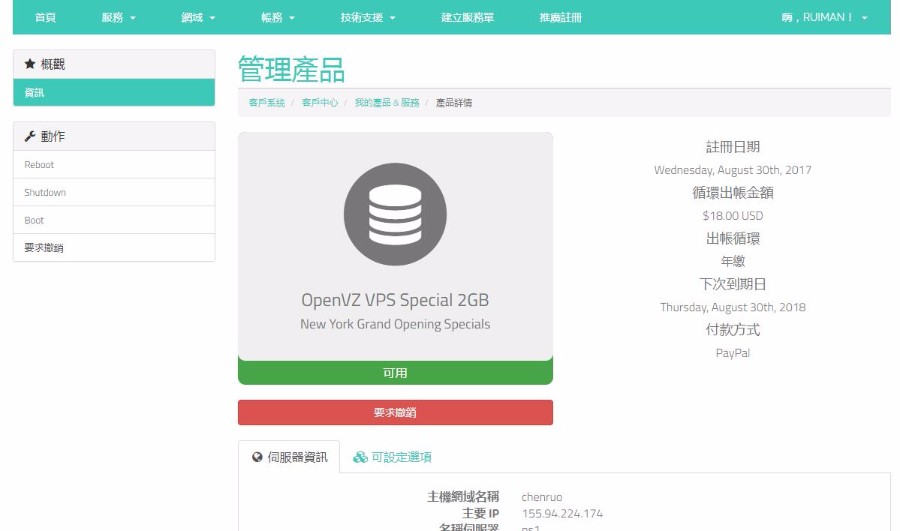The image size is (900, 531).
Task: Expand the 技術支援 dropdown menu
Action: [x=367, y=17]
